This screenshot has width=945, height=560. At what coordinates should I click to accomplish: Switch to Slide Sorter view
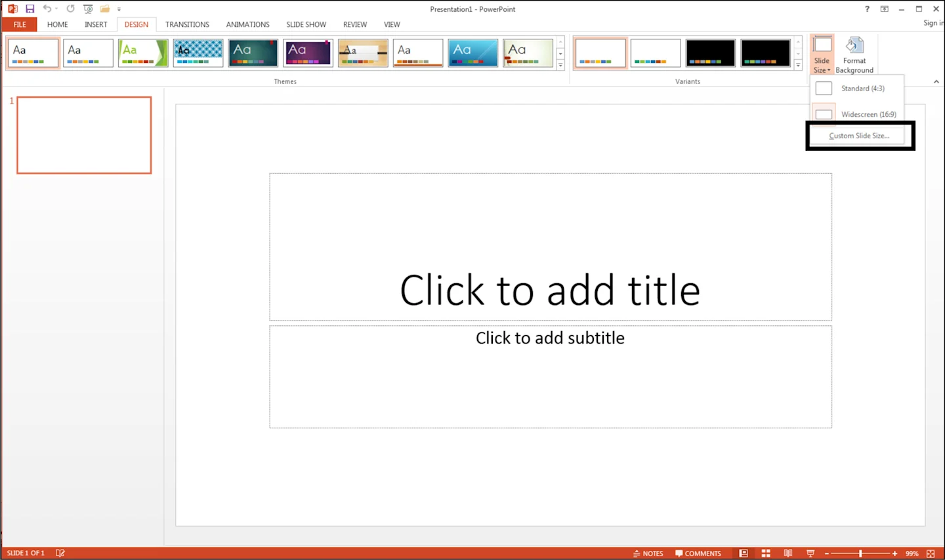(x=766, y=553)
